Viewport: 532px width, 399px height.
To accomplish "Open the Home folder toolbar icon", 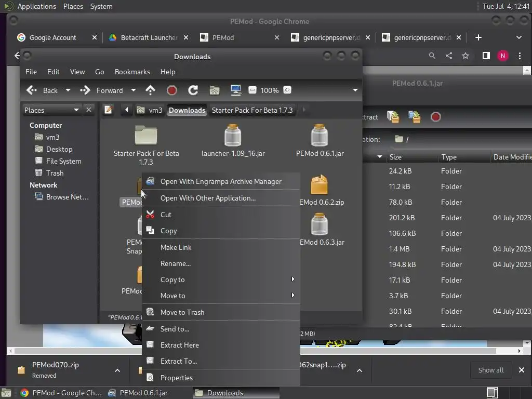I will 215,90.
